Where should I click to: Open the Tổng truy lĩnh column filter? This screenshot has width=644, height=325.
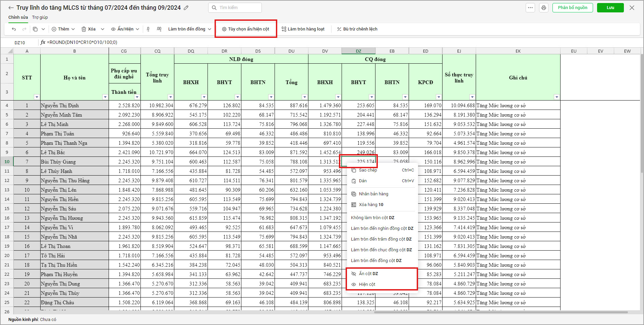170,97
